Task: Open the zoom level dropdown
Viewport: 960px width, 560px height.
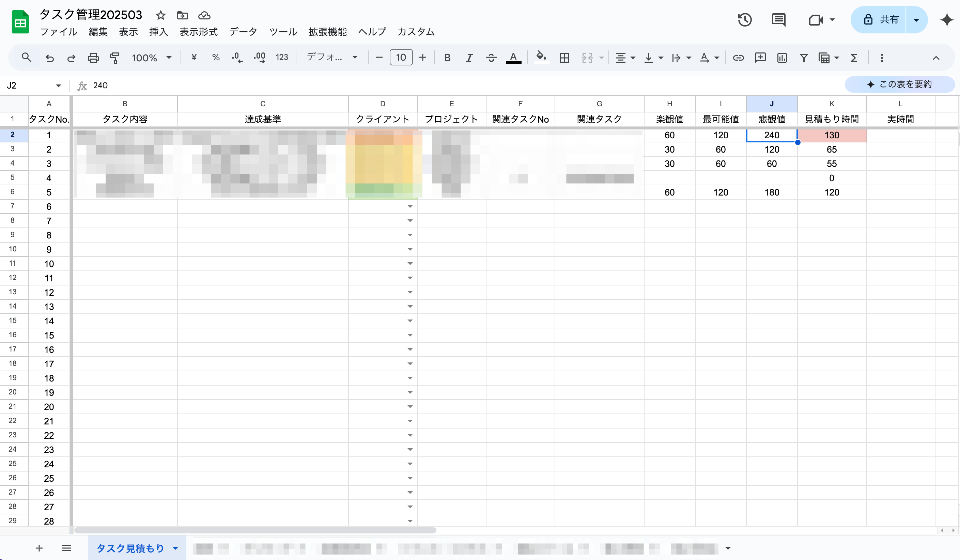Action: (152, 58)
